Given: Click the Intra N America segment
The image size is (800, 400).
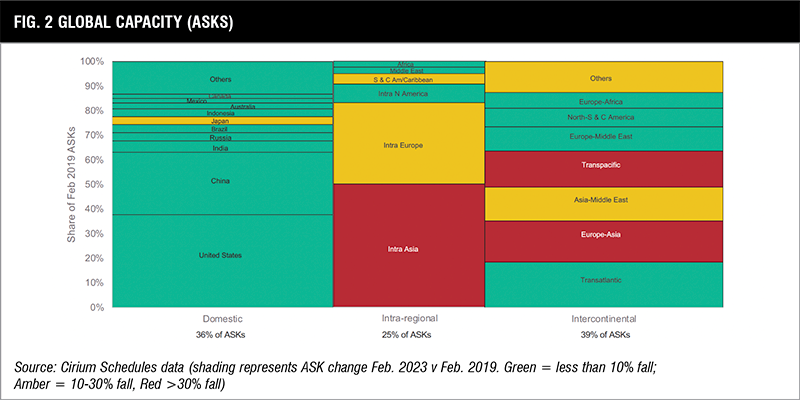Looking at the screenshot, I should coord(409,94).
